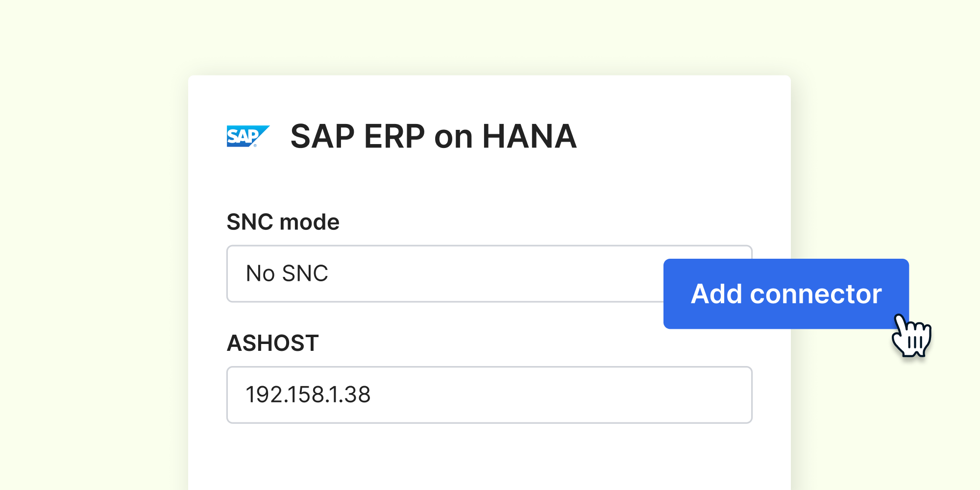Click the Add connector button
This screenshot has height=490, width=980.
coord(786,294)
